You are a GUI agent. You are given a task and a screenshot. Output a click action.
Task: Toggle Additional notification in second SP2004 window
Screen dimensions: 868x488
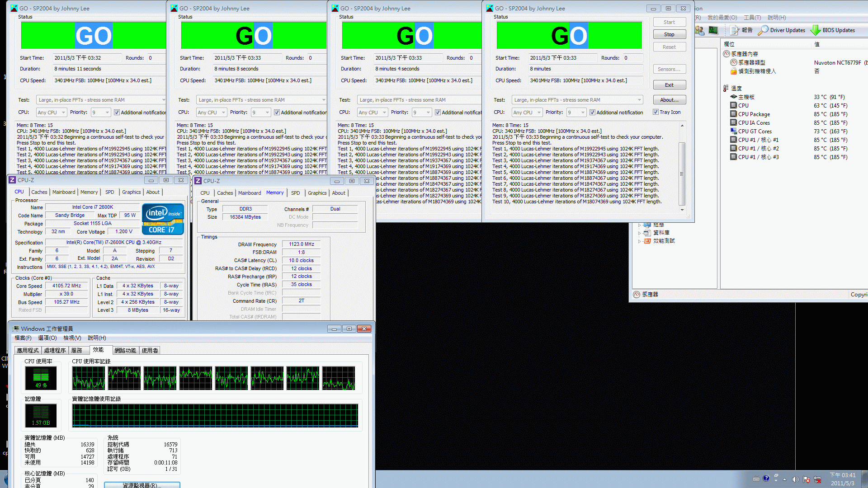277,113
